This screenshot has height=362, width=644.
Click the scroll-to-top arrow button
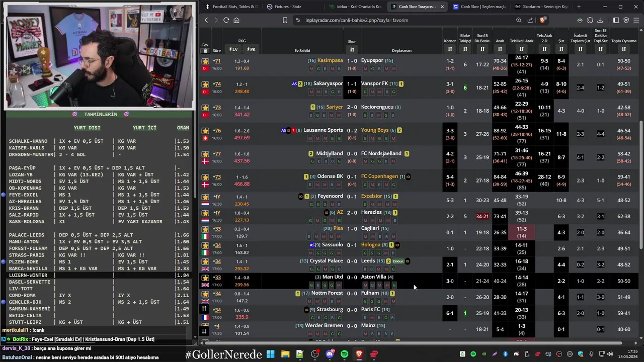204,309
